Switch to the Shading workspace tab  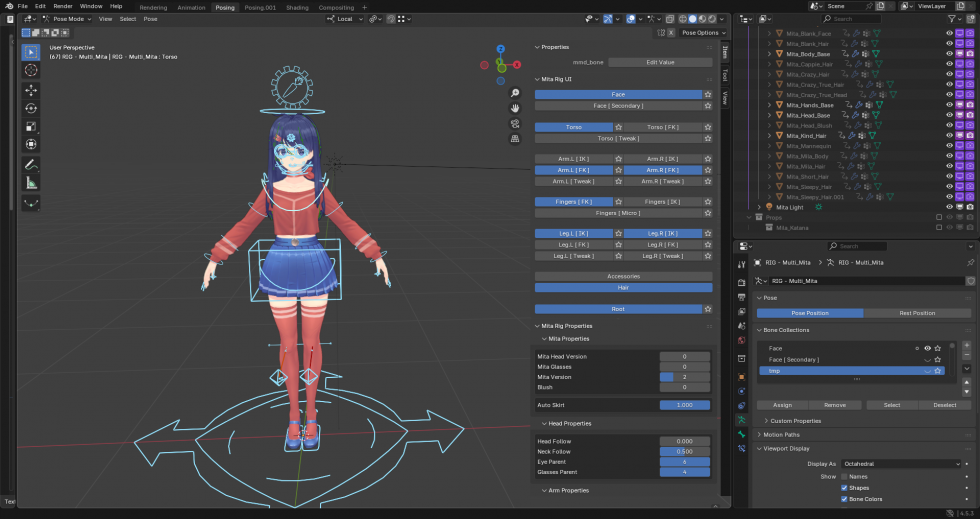(297, 7)
